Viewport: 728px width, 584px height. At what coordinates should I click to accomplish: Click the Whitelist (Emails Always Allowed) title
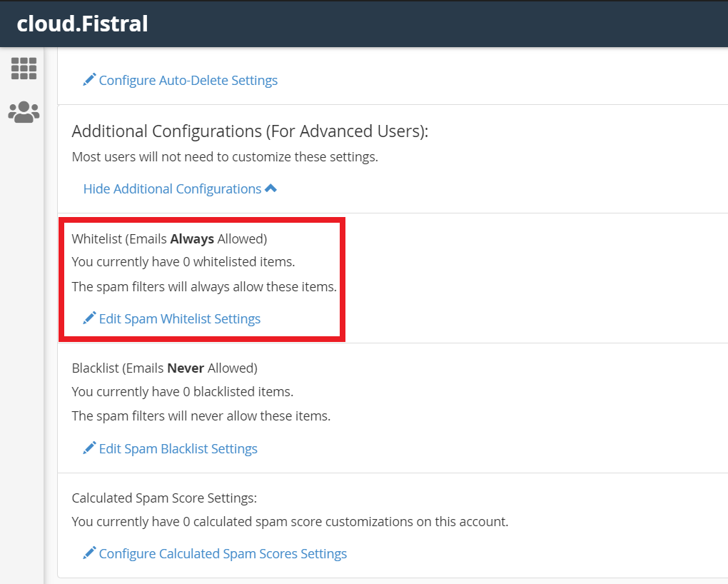169,239
